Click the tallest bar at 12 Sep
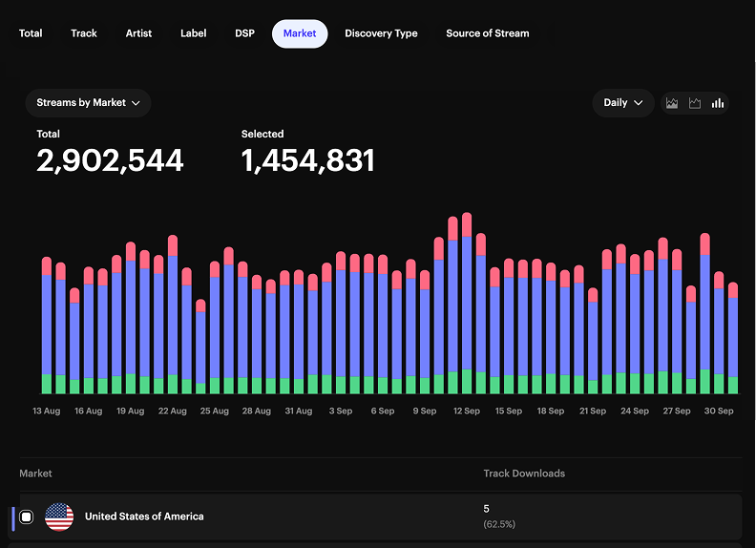This screenshot has height=548, width=756. coord(467,306)
